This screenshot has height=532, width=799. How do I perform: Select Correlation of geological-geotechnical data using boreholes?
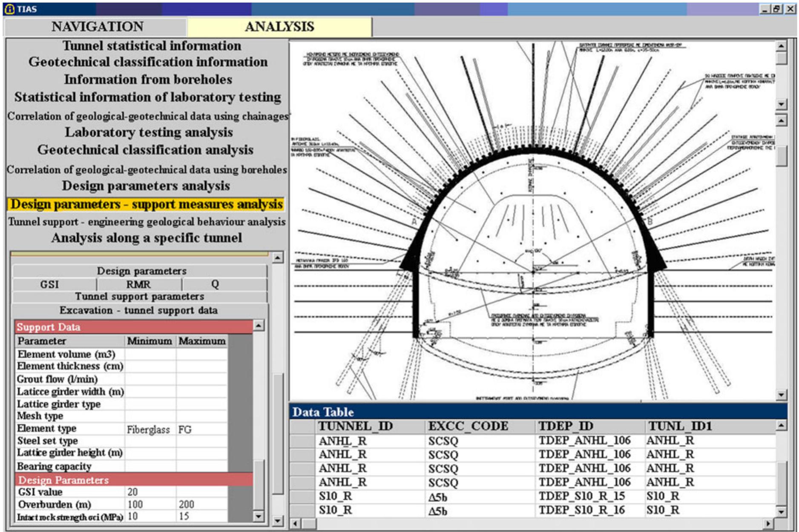click(x=147, y=169)
